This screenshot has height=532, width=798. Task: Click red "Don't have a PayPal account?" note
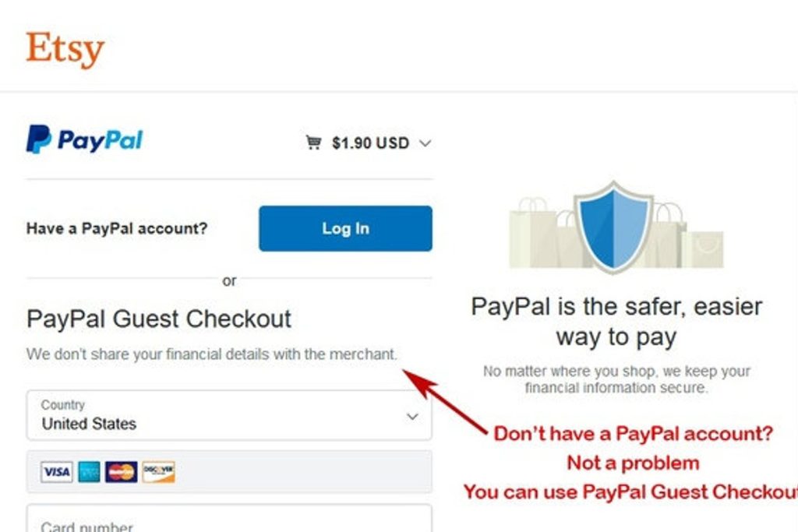click(x=634, y=434)
